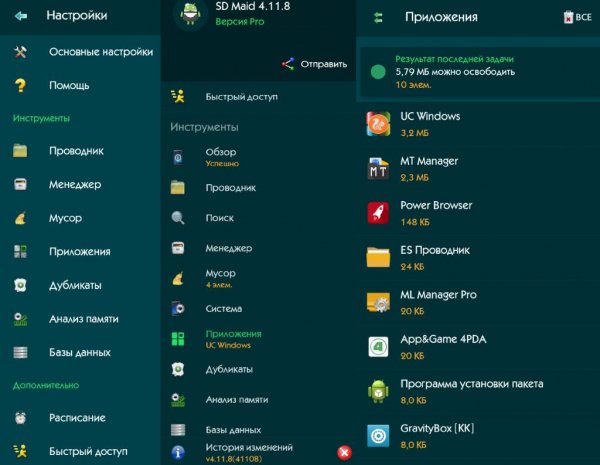The height and width of the screenshot is (465, 600).
Task: Click 'Дополнительно' heading in settings panel
Action: tap(46, 385)
